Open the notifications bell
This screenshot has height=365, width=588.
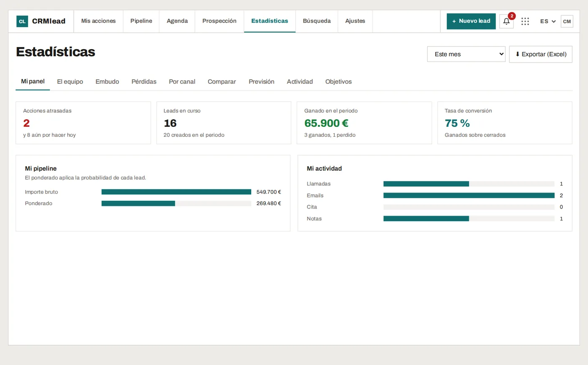pyautogui.click(x=507, y=21)
